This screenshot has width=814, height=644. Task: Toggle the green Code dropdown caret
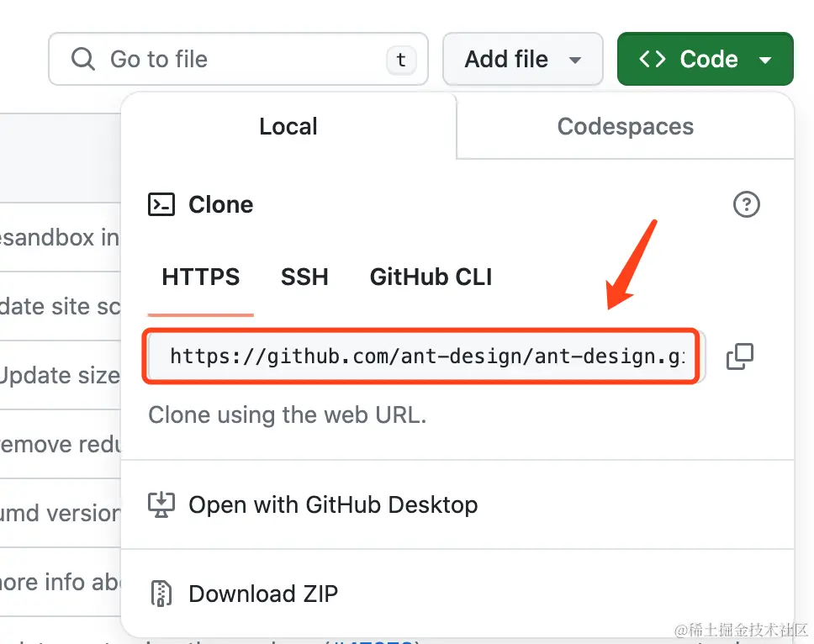pos(765,60)
